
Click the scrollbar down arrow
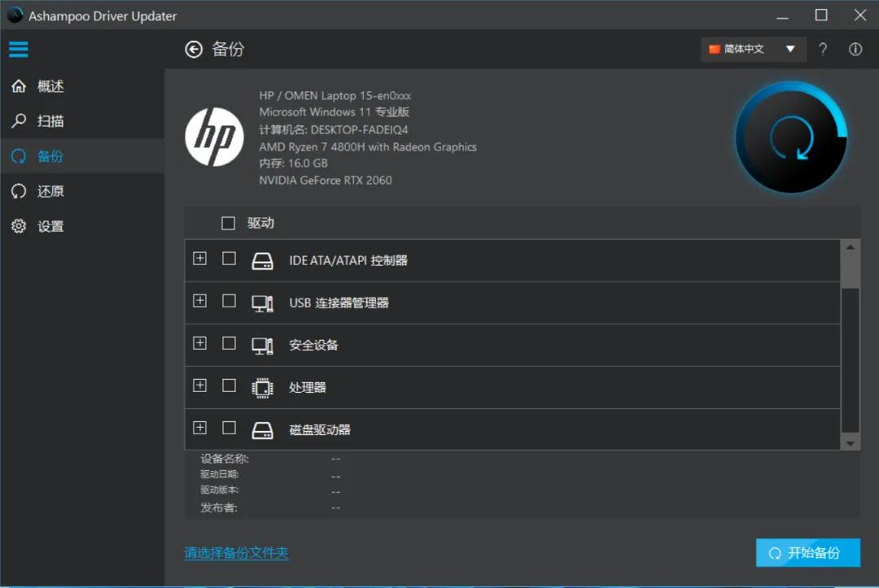coord(849,442)
